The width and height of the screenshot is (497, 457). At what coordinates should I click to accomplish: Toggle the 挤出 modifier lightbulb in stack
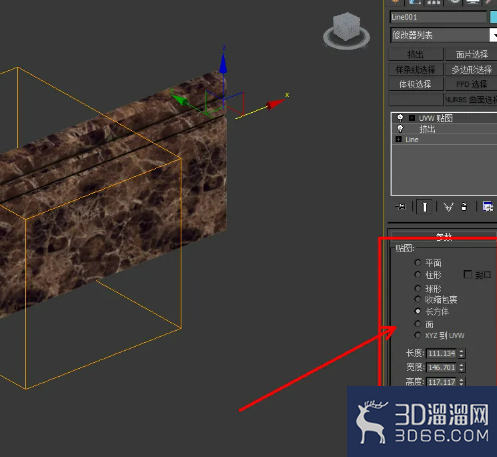coord(400,129)
